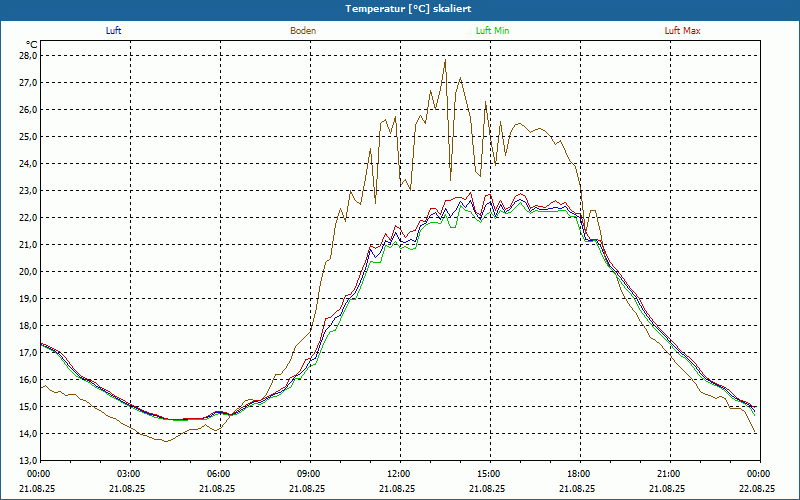Click the 03:00 time axis label
Image resolution: width=800 pixels, height=500 pixels.
131,474
